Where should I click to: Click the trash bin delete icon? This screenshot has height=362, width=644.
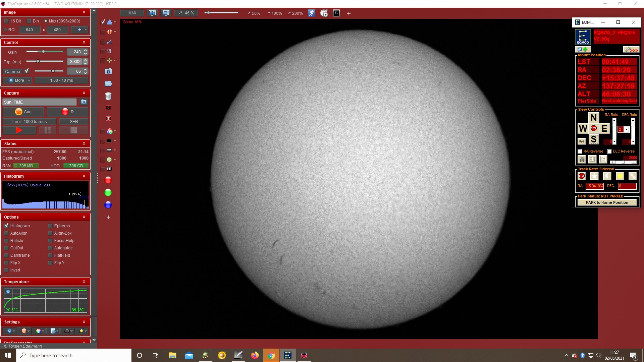coord(108,96)
